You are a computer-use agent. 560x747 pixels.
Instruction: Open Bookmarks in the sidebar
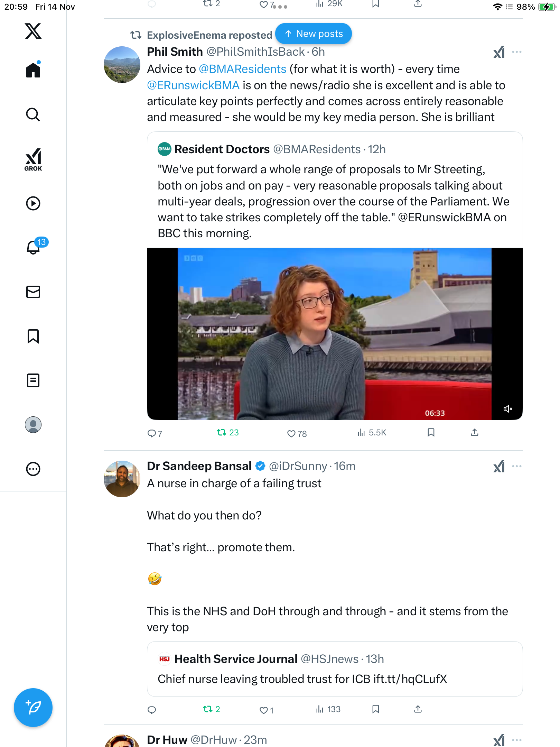tap(33, 336)
